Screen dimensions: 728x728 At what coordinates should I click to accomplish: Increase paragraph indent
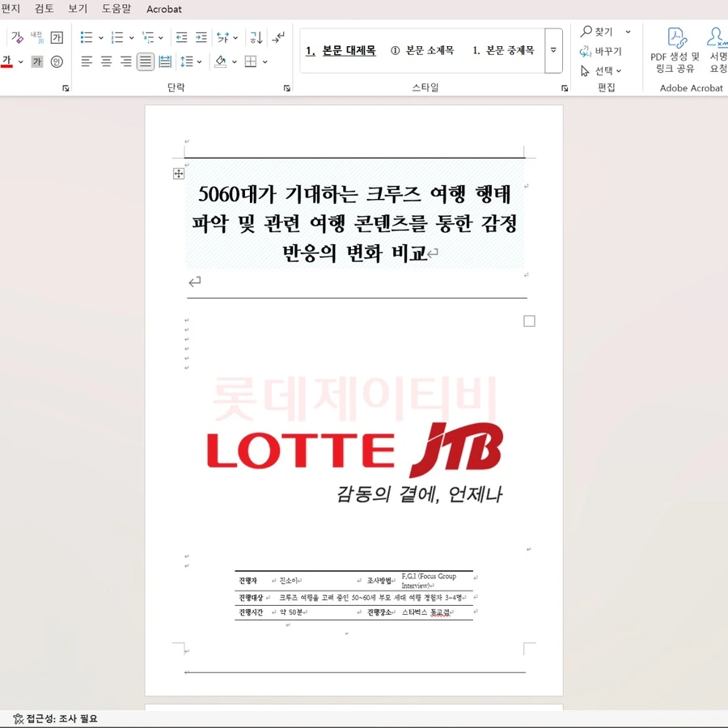[x=201, y=37]
